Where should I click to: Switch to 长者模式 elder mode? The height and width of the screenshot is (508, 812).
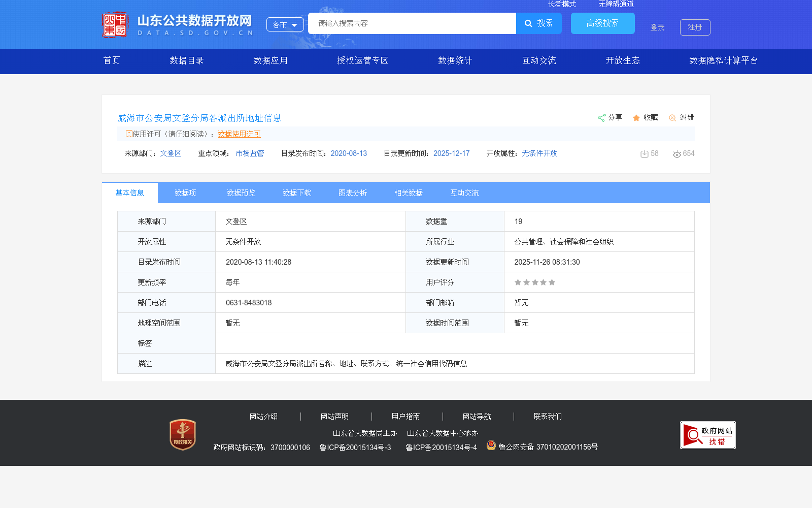(x=562, y=4)
